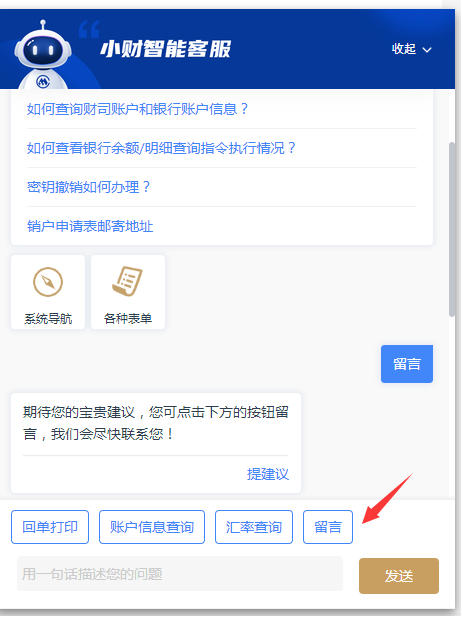The image size is (463, 617).
Task: Open the 系统导航 compass icon
Action: (48, 282)
